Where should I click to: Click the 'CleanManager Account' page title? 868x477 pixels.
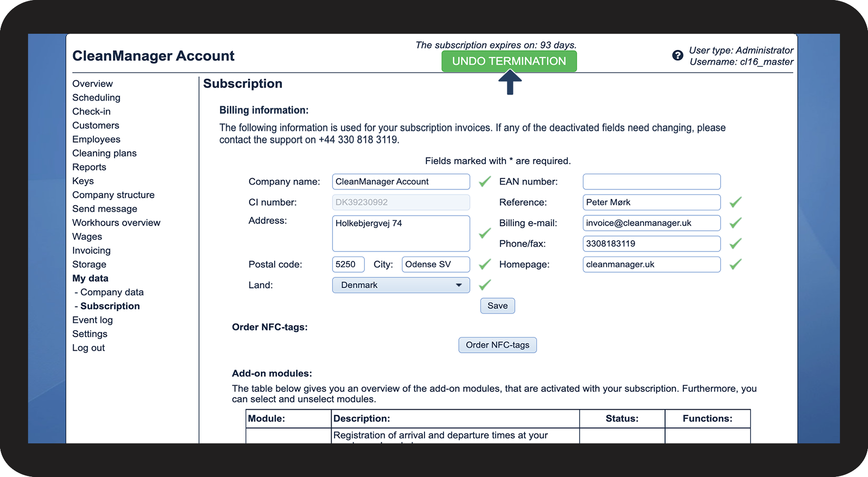pyautogui.click(x=153, y=56)
